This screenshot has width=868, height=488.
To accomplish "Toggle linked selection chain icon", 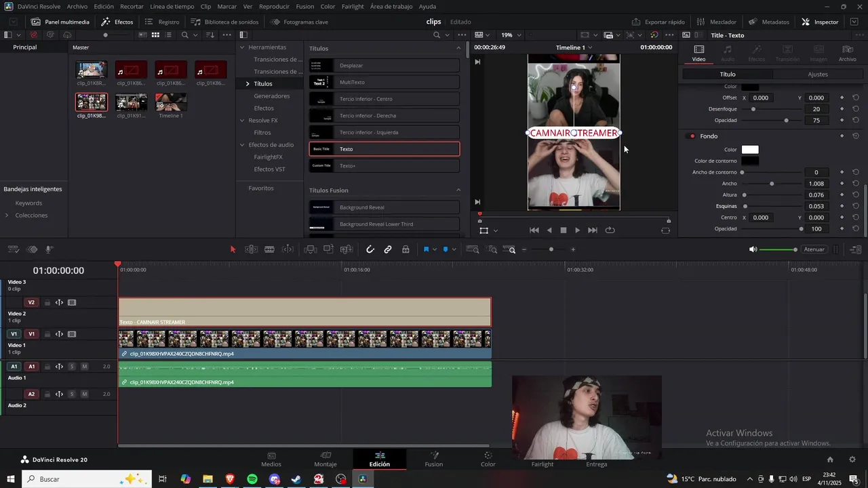I will (388, 249).
